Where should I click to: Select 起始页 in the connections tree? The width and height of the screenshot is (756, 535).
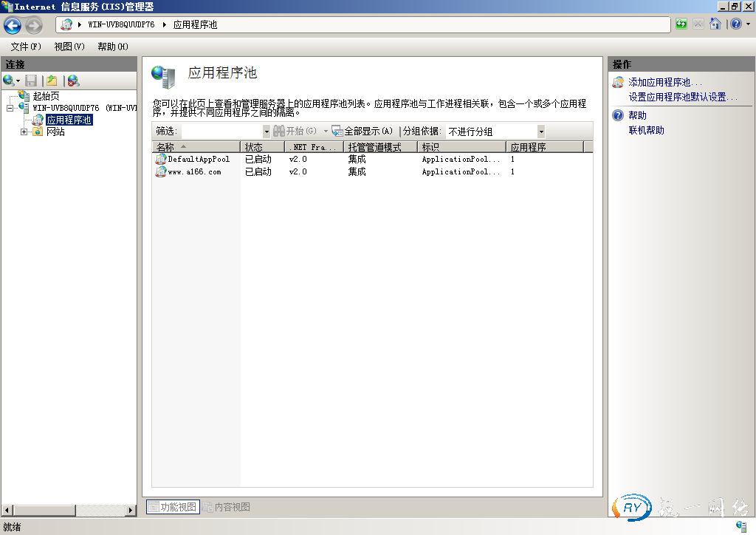pyautogui.click(x=46, y=96)
